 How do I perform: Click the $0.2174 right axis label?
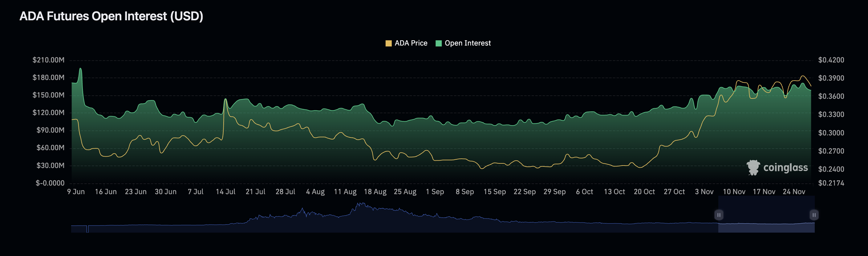(831, 183)
